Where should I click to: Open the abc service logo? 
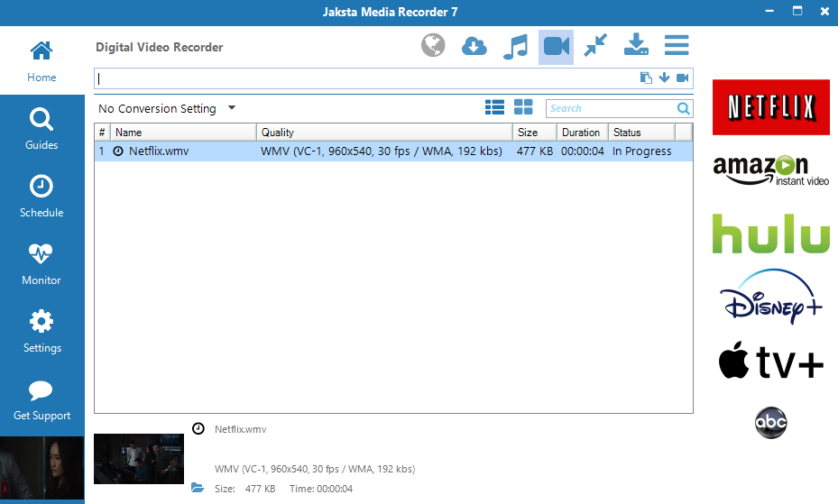(770, 422)
